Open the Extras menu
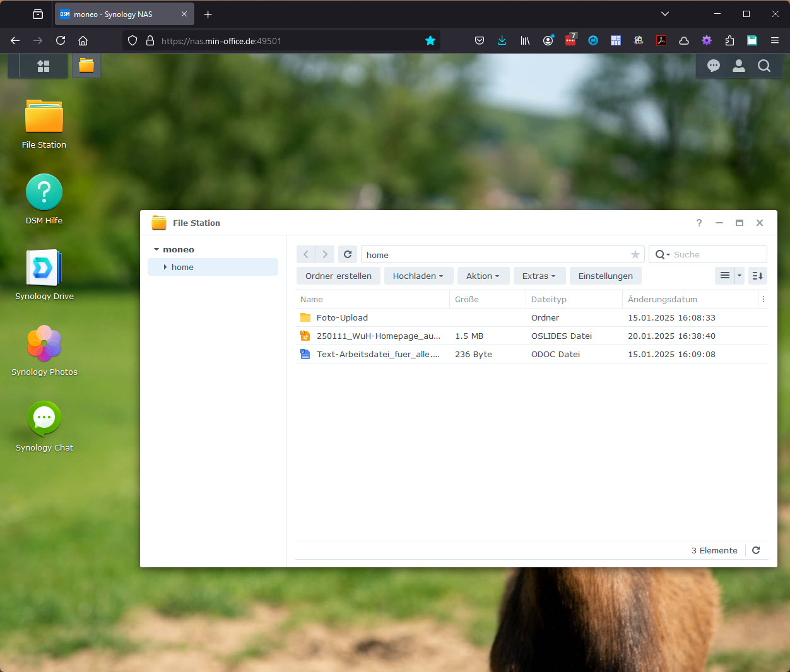 (539, 276)
